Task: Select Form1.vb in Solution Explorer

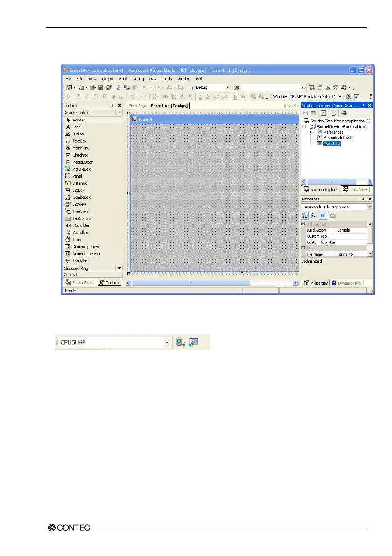Action: coord(332,143)
